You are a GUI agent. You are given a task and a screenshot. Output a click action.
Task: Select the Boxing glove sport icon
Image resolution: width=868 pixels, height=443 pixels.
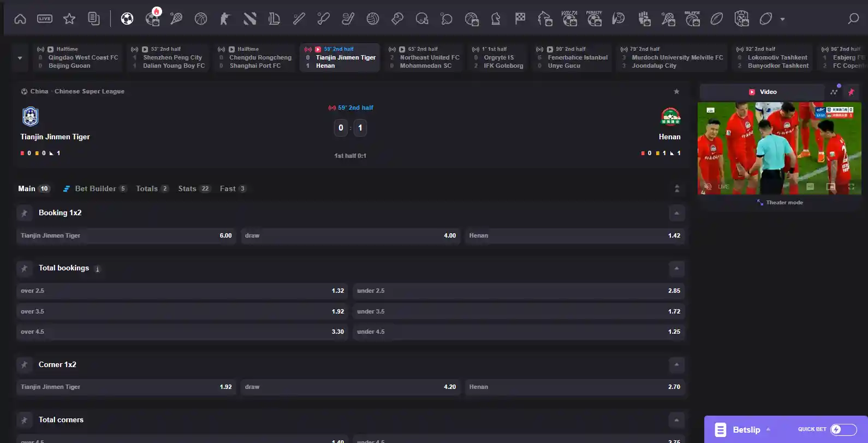pyautogui.click(x=397, y=19)
